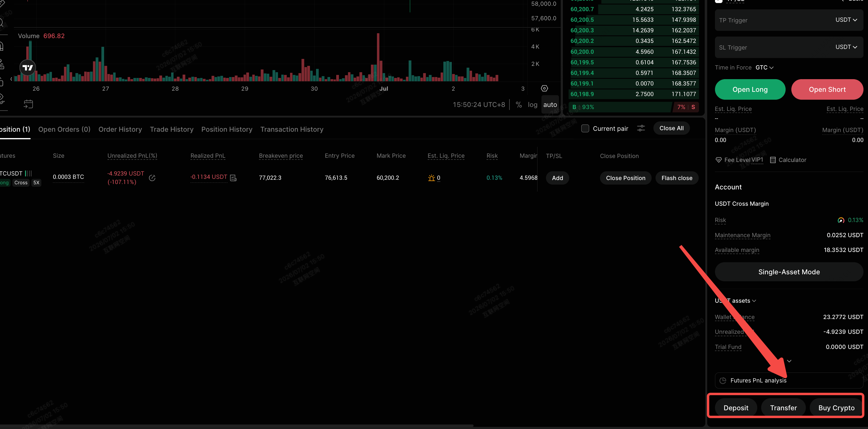The image size is (868, 429).
Task: Expand more assets chevron below Trial Fund
Action: coord(789,361)
